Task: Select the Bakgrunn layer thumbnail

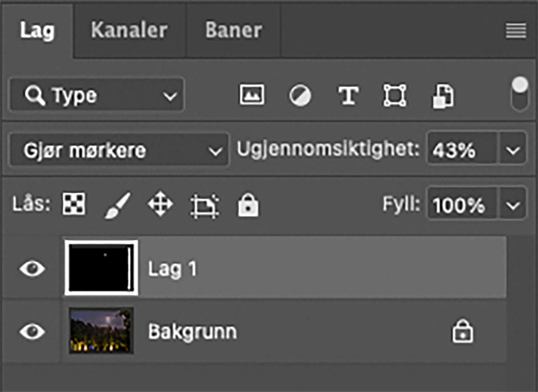Action: point(101,331)
